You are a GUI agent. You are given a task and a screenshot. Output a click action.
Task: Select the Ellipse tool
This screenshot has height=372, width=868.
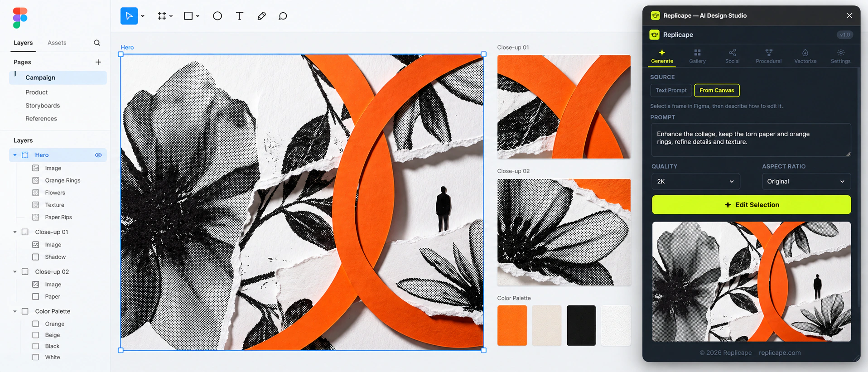click(x=217, y=16)
